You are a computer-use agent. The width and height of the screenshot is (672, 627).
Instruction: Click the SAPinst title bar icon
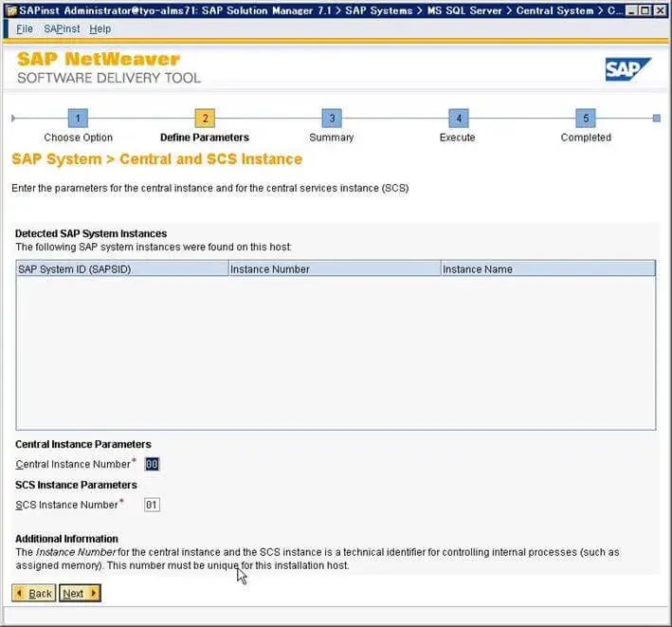pyautogui.click(x=11, y=10)
